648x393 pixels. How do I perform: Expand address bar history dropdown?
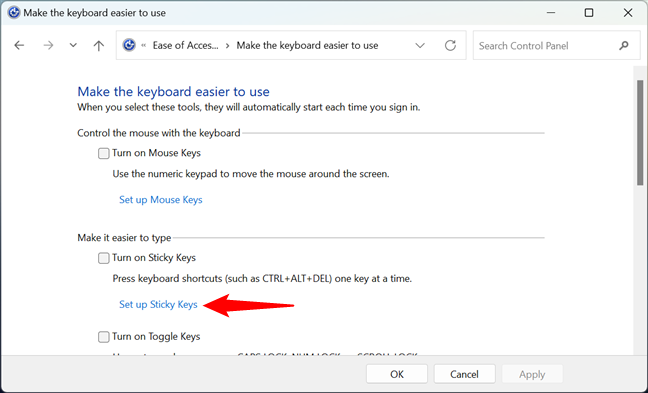[420, 45]
